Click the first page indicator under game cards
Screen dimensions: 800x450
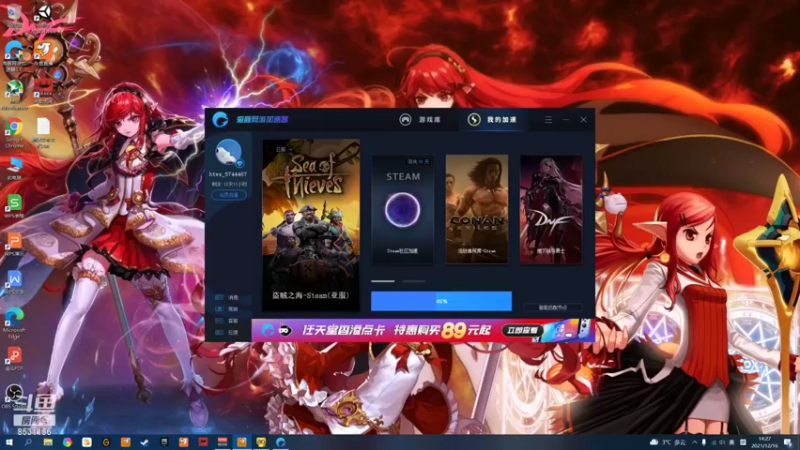coord(383,281)
